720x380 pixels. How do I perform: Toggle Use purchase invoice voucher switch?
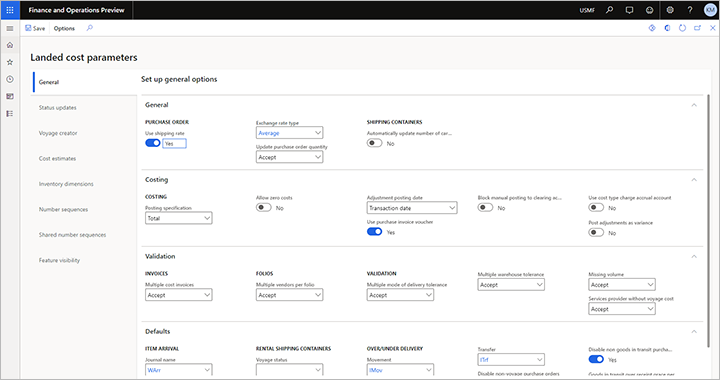pos(374,232)
